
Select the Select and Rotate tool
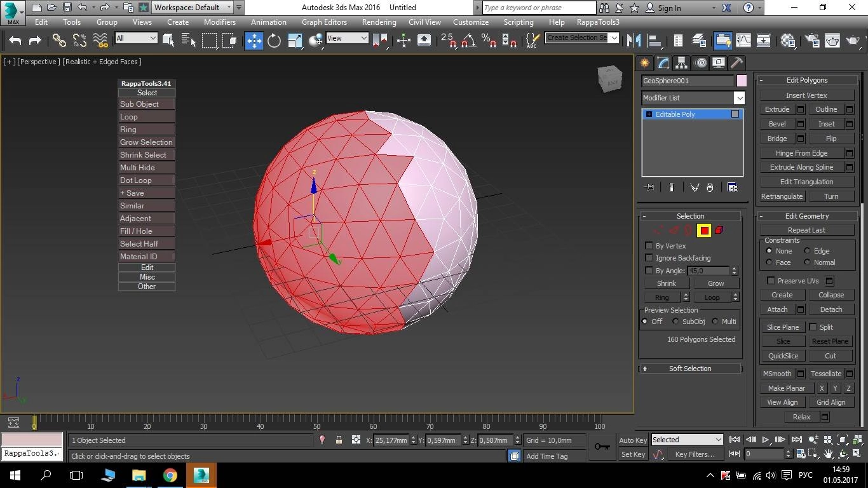[274, 41]
